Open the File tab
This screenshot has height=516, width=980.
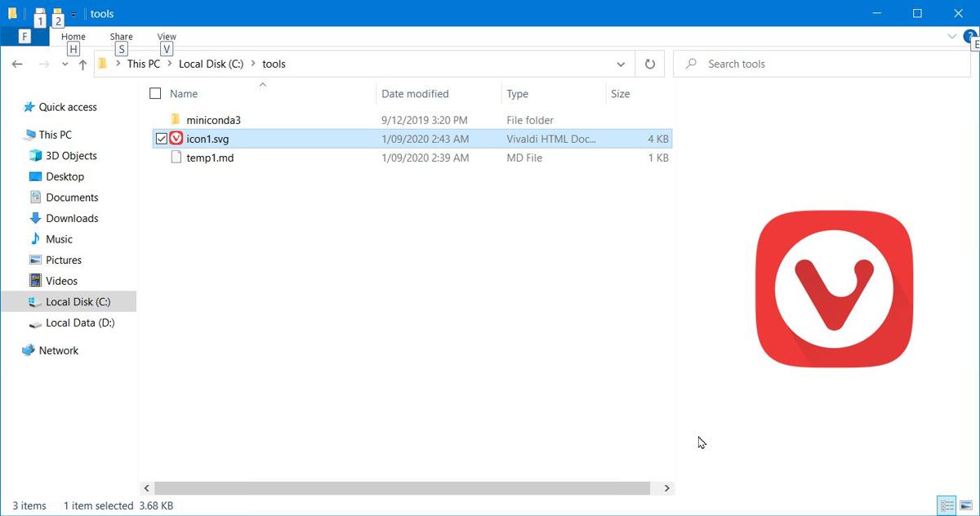[25, 37]
